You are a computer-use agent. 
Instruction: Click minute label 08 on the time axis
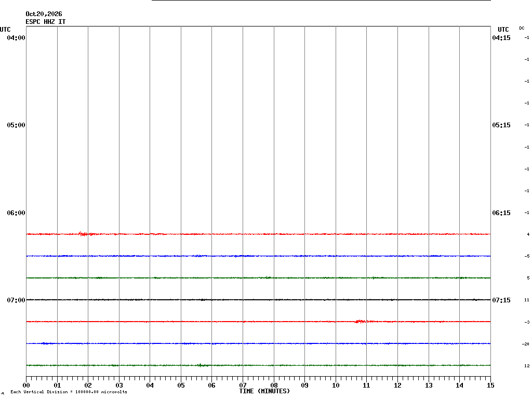[274, 385]
